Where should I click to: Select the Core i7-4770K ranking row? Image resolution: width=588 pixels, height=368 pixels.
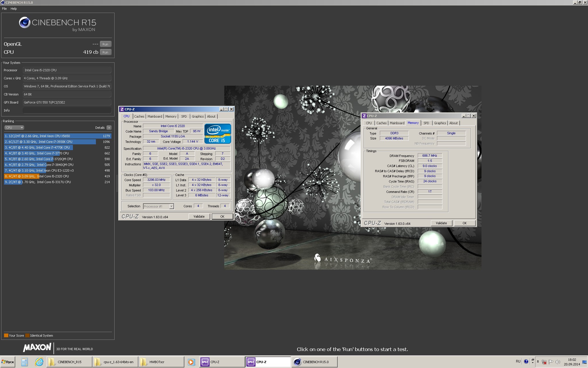tap(58, 147)
